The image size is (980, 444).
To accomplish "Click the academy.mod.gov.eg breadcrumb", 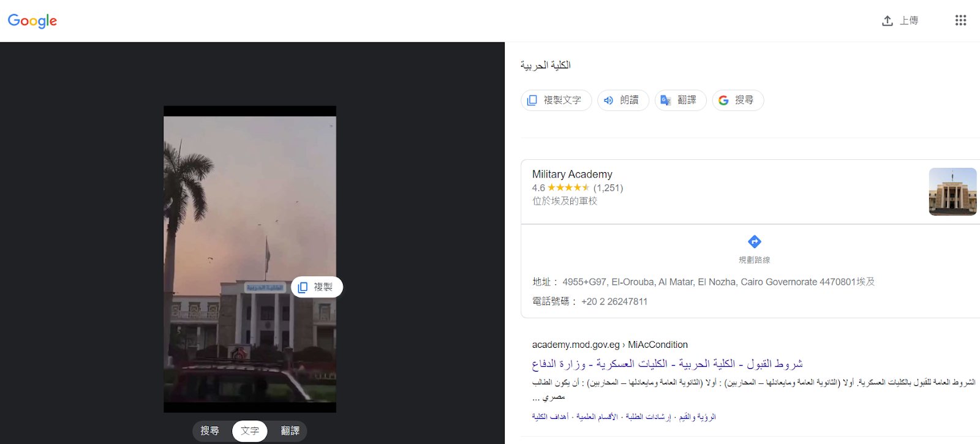I will 610,345.
